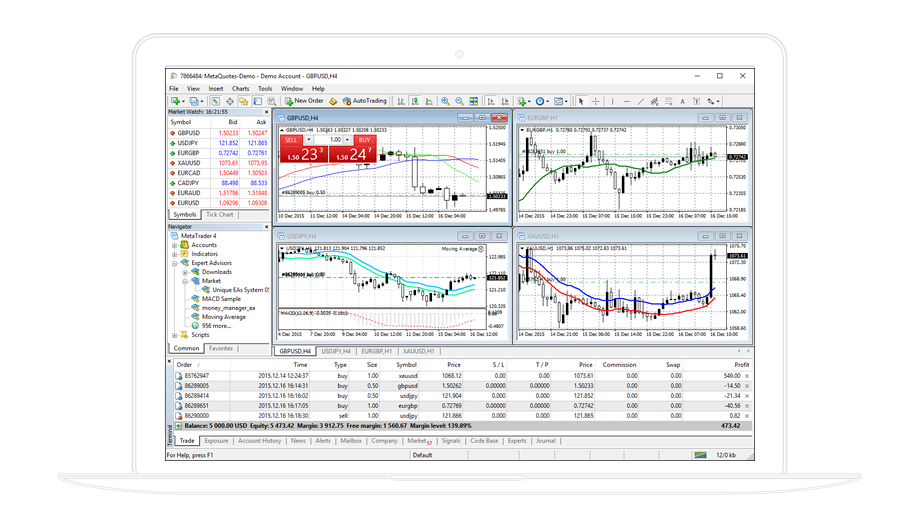Click the New Chart toolbar icon
The image size is (919, 529).
pos(175,101)
